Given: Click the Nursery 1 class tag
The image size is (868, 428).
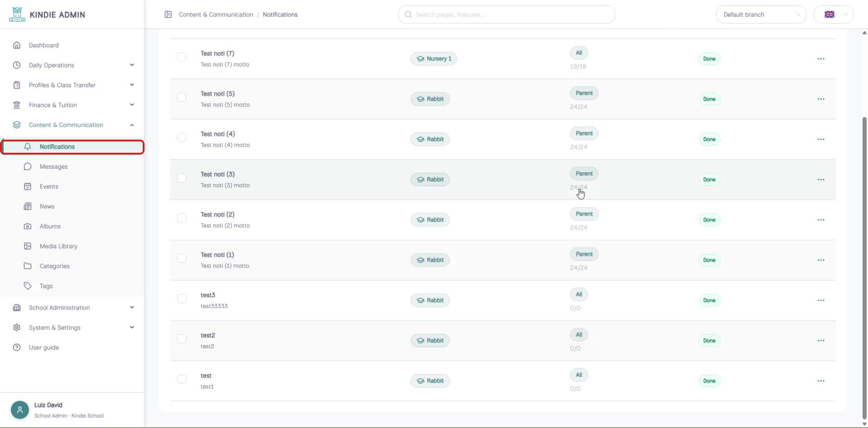Looking at the screenshot, I should (x=434, y=59).
